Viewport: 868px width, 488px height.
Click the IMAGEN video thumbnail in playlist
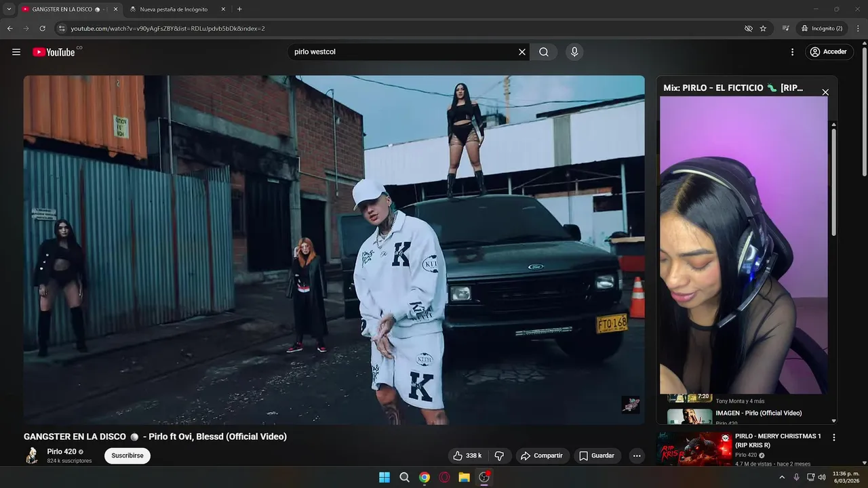690,416
